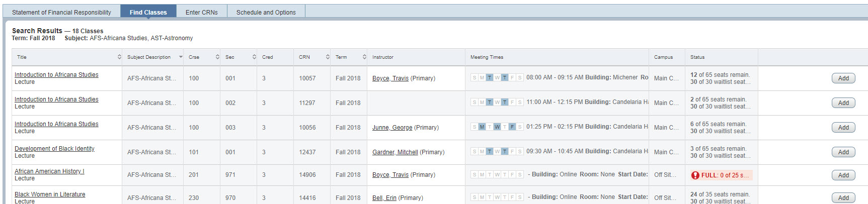Switch to the Enter CRNs tab
This screenshot has height=204, width=868.
pos(201,12)
